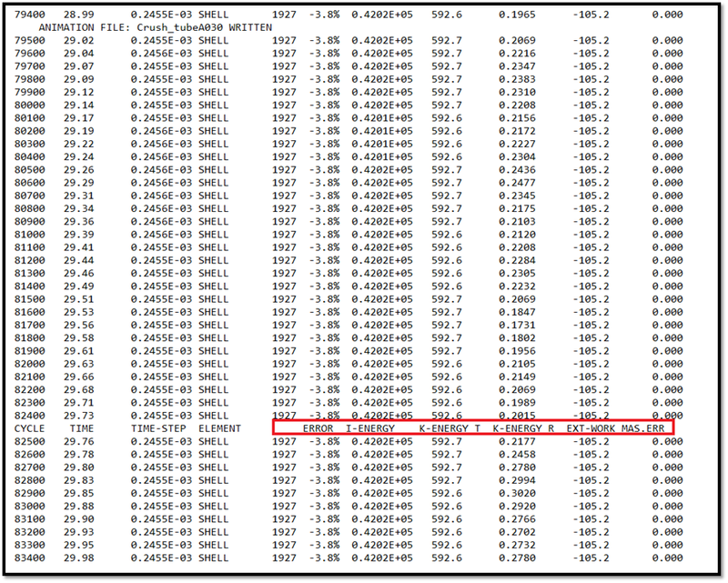The width and height of the screenshot is (728, 583).
Task: Select K-ENERGY R value 0.2994
Action: 517,480
